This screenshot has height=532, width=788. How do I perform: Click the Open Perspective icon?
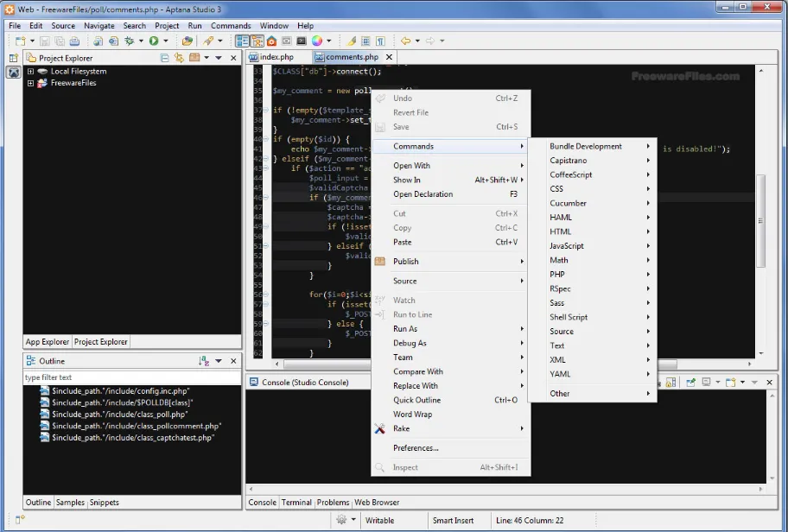tap(14, 58)
